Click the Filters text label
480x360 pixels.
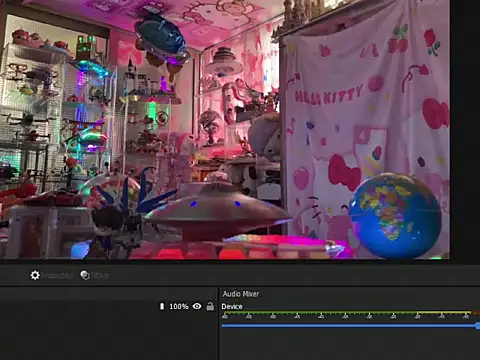100,276
